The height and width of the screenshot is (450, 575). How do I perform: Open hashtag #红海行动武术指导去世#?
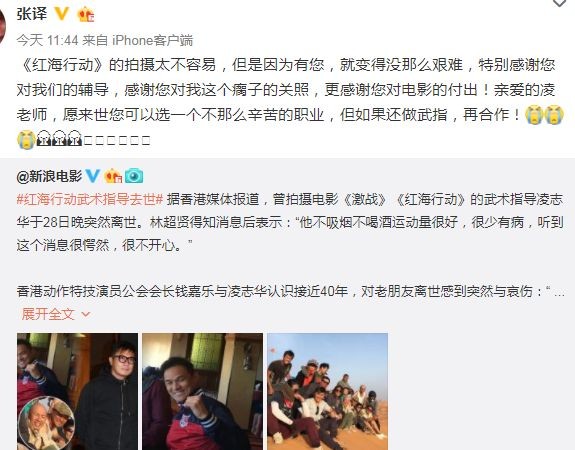(90, 199)
